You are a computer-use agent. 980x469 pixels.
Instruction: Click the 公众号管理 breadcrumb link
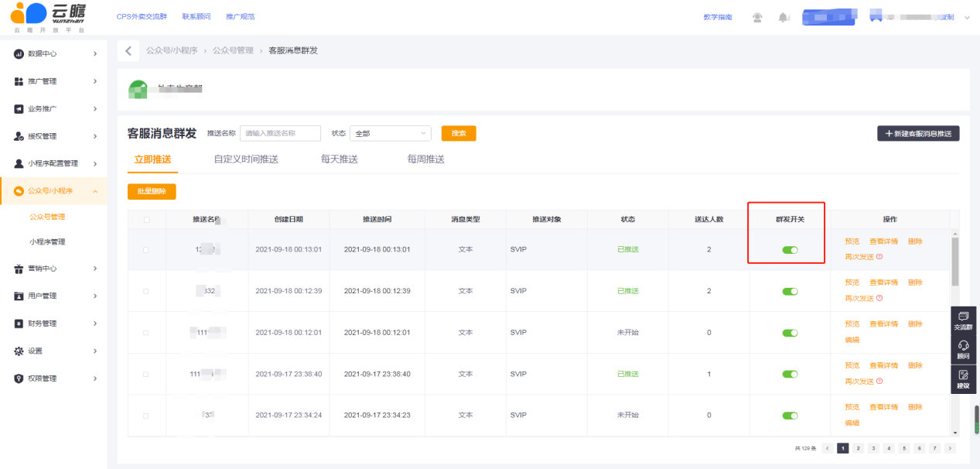click(233, 50)
